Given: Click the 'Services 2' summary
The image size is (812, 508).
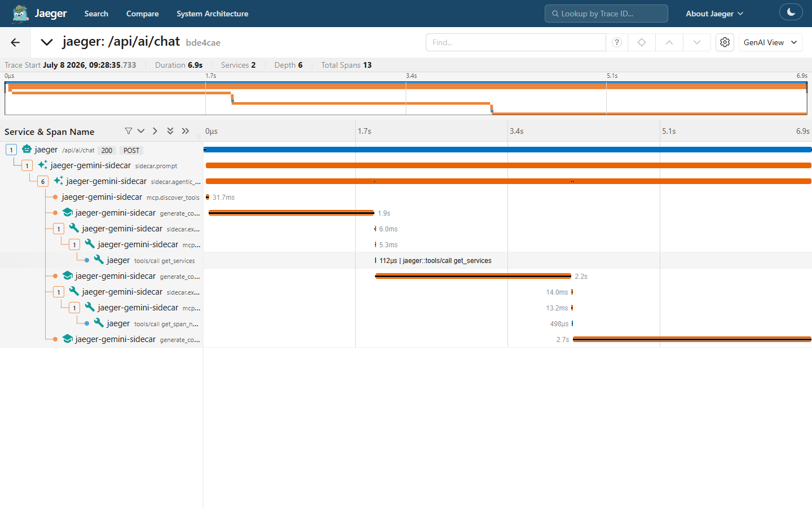Looking at the screenshot, I should click(238, 65).
